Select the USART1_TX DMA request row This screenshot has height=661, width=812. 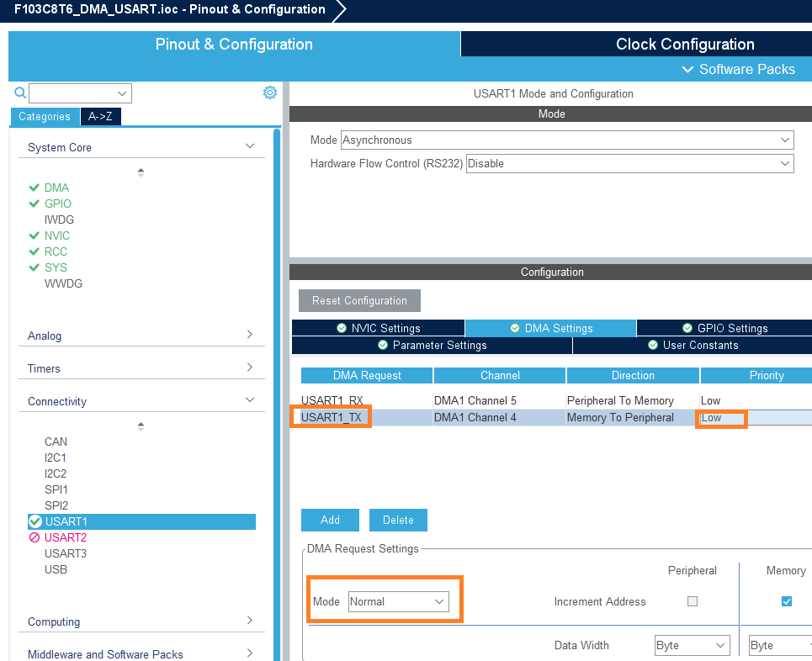(556, 417)
